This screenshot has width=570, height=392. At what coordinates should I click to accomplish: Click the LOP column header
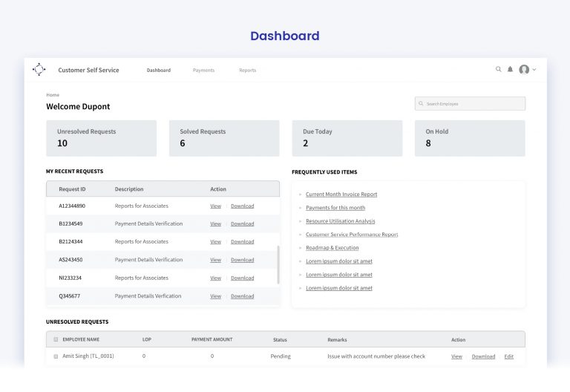(147, 339)
